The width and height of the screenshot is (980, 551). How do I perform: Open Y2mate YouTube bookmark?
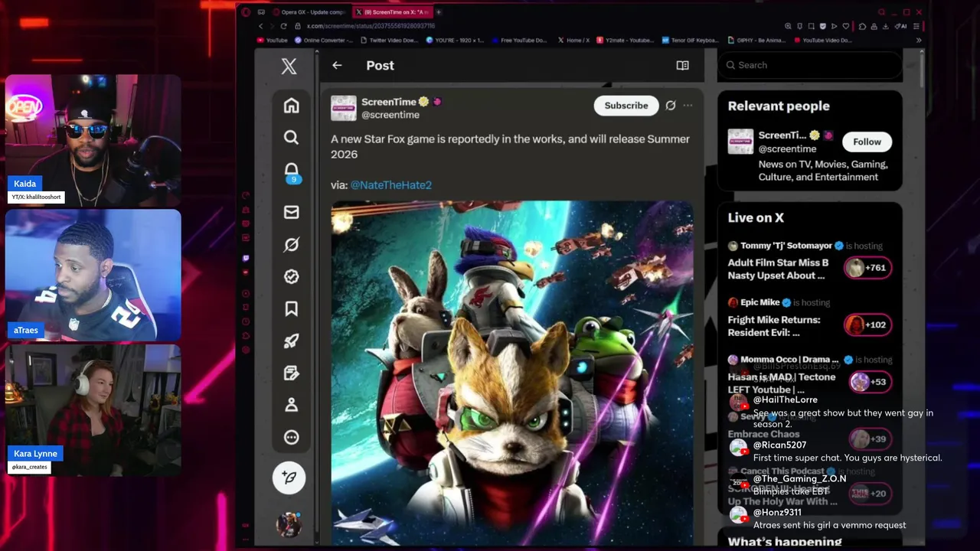625,40
